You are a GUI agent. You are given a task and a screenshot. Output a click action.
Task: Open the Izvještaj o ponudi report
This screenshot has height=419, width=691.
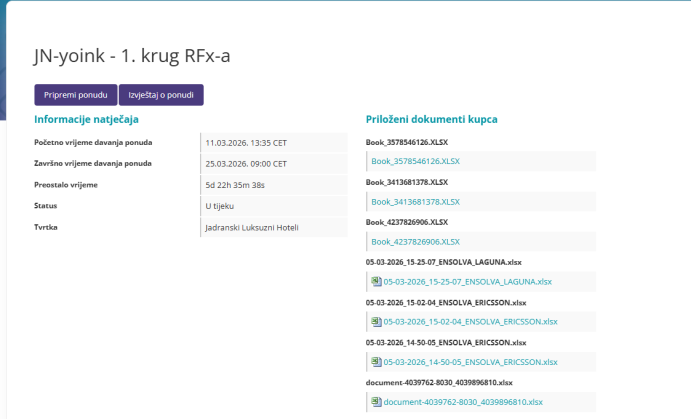(x=161, y=95)
